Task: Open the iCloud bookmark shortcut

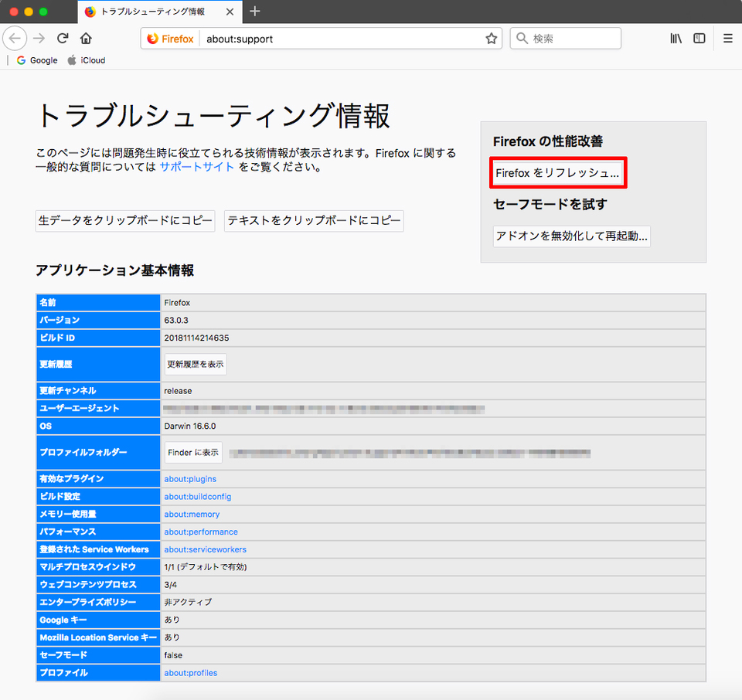Action: point(85,59)
